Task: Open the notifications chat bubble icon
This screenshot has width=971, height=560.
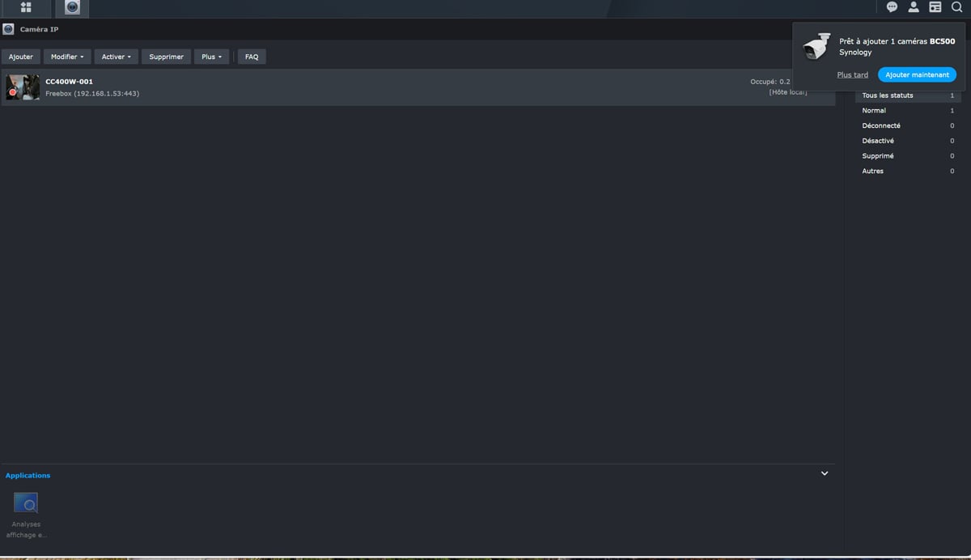Action: coord(892,7)
